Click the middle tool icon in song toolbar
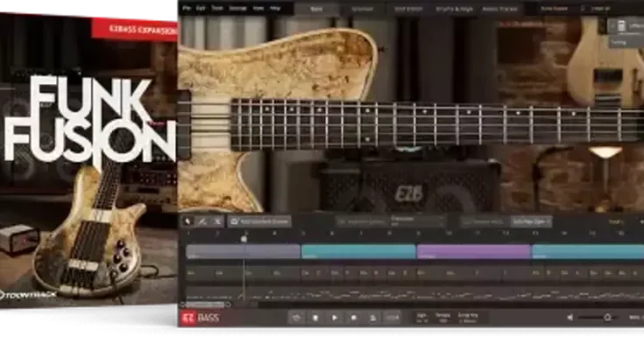Image resolution: width=644 pixels, height=350 pixels. tap(202, 222)
